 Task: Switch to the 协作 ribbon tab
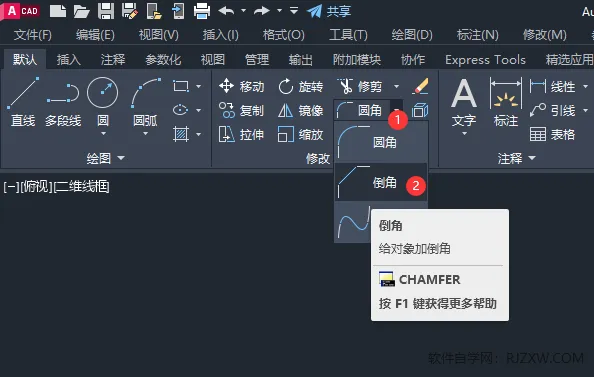click(413, 59)
